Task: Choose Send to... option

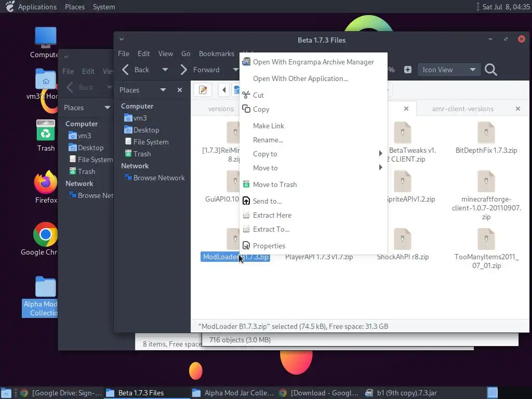Action: [x=313, y=201]
